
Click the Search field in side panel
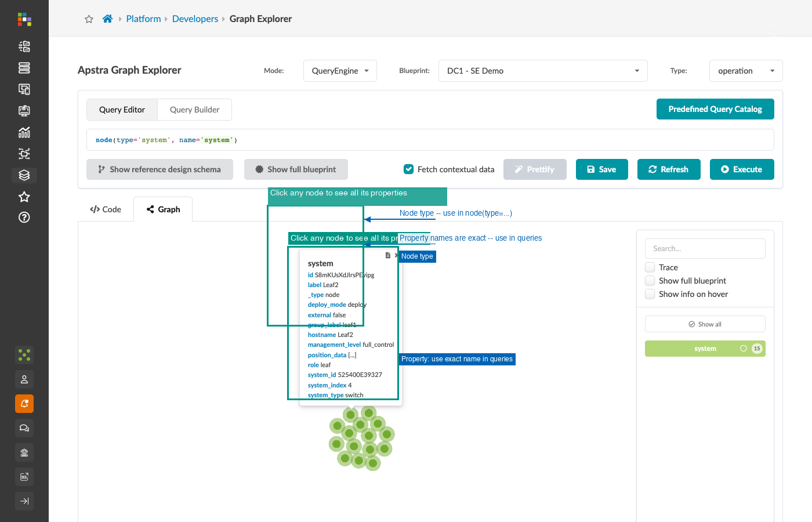(x=705, y=248)
